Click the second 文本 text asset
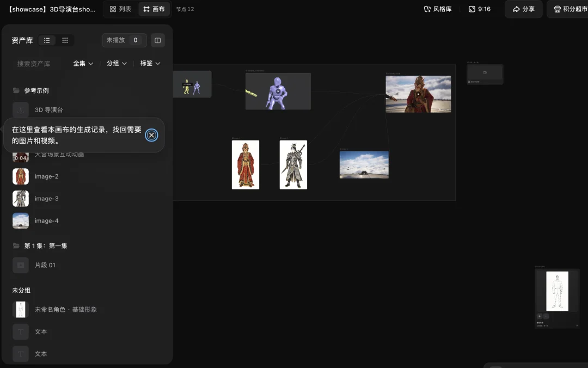Image resolution: width=588 pixels, height=368 pixels. pyautogui.click(x=87, y=354)
